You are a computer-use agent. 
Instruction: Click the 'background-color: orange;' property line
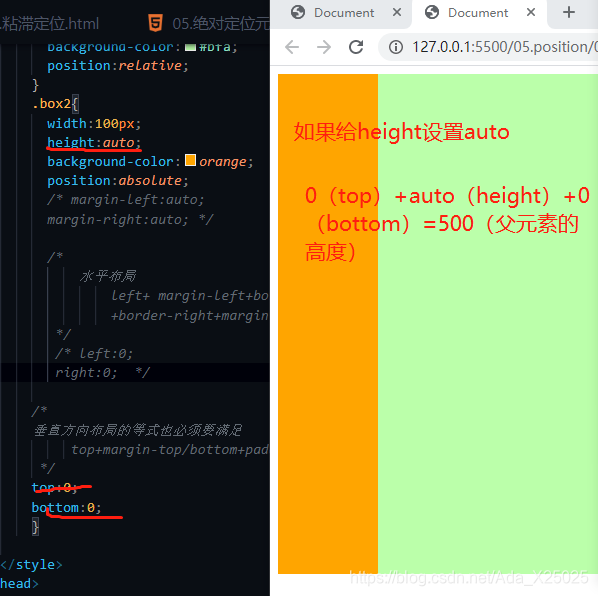[x=150, y=161]
